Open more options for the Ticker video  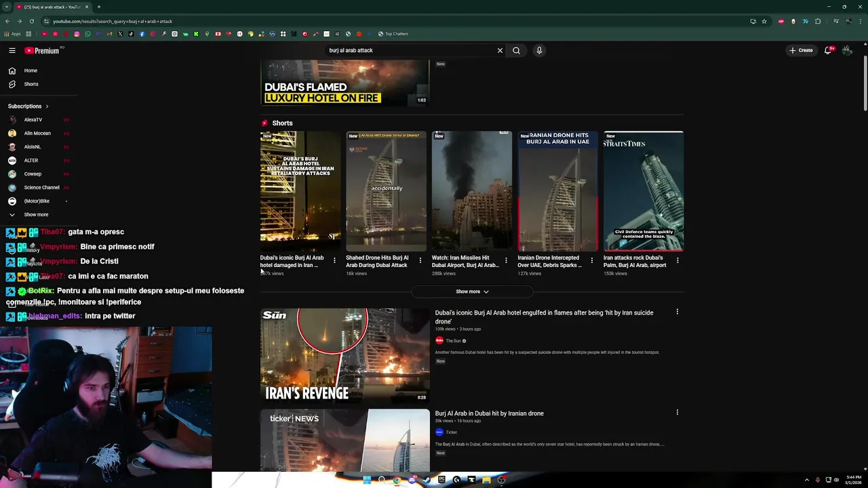[x=677, y=412]
